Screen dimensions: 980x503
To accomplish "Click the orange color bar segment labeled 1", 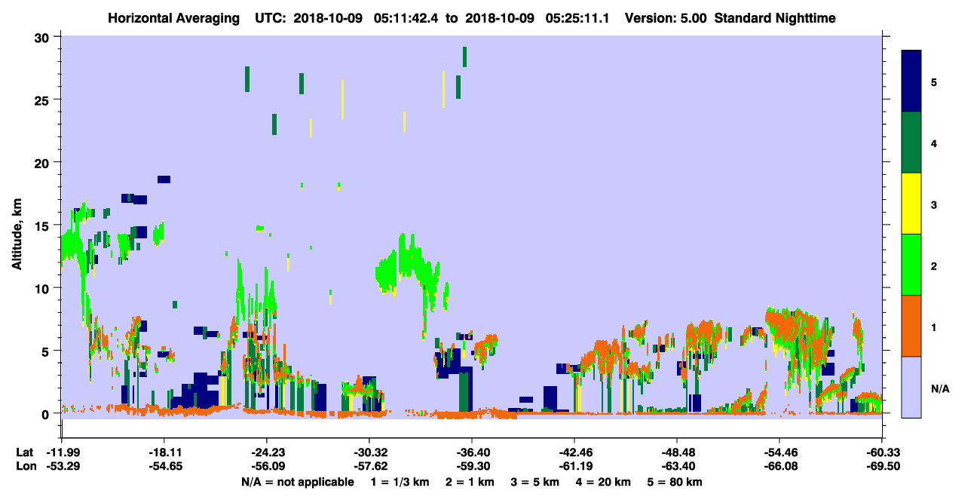I will [x=911, y=326].
